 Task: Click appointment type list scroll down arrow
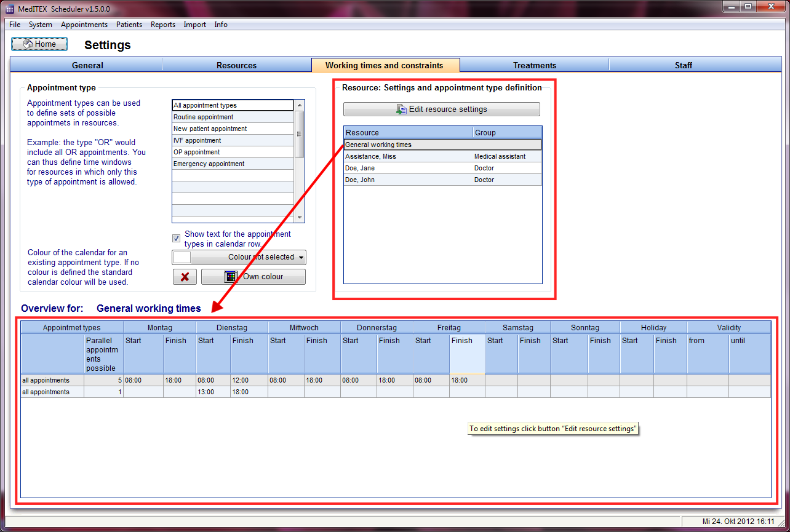[x=300, y=218]
